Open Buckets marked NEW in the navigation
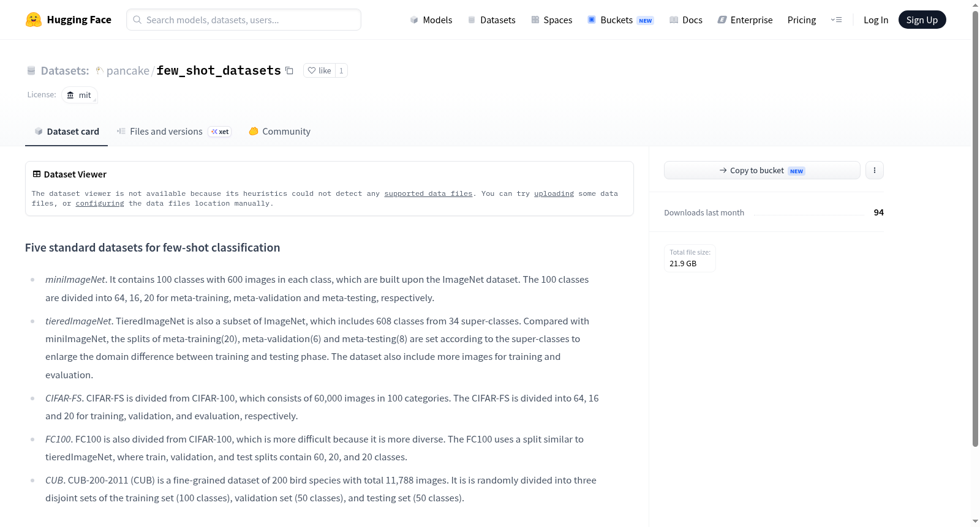This screenshot has height=527, width=980. (620, 20)
